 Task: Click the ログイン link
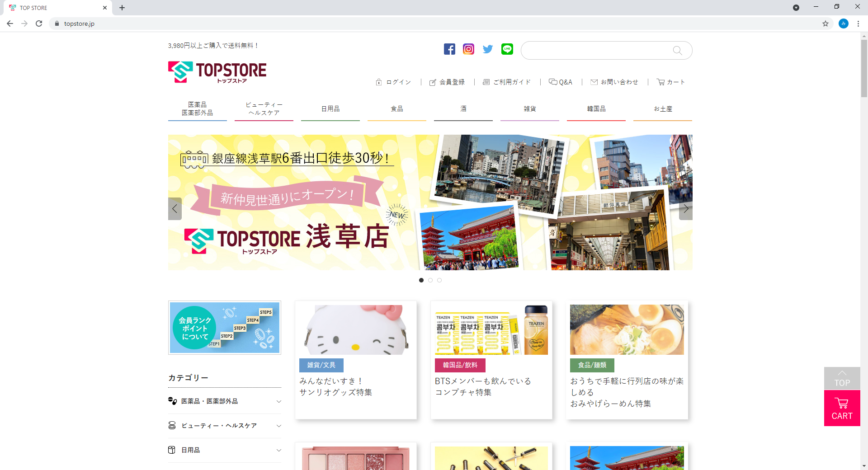point(394,82)
